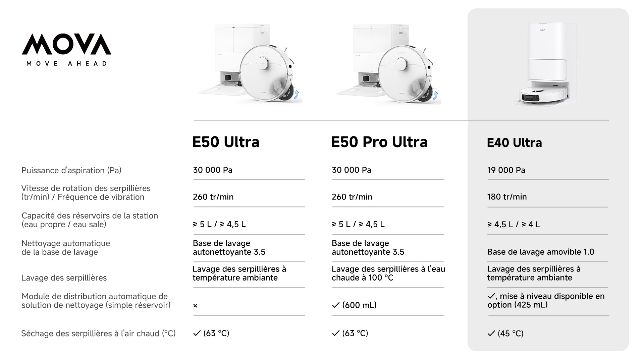Viewport: 644px width, 362px height.
Task: Click the E50 Ultra 63 °C checkmark
Action: 197,333
